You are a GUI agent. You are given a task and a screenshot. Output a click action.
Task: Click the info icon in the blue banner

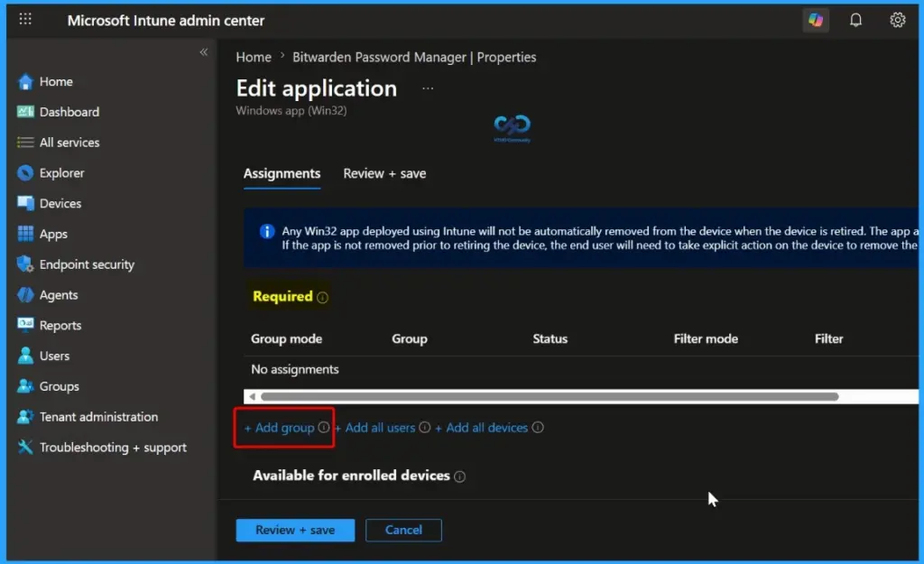click(x=267, y=231)
